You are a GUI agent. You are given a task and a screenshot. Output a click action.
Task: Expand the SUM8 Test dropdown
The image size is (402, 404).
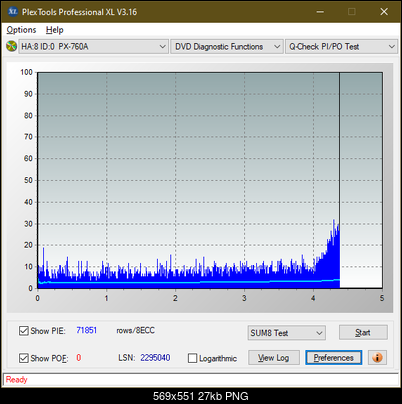pos(287,333)
